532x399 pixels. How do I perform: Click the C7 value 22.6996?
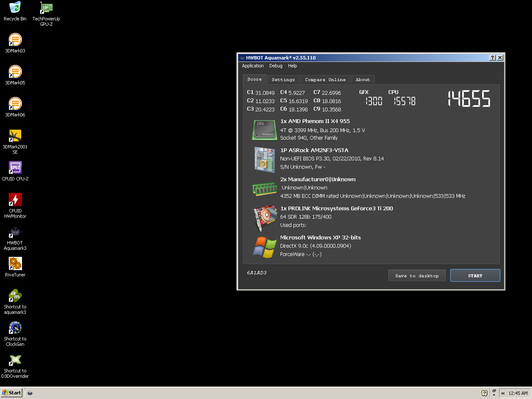331,93
